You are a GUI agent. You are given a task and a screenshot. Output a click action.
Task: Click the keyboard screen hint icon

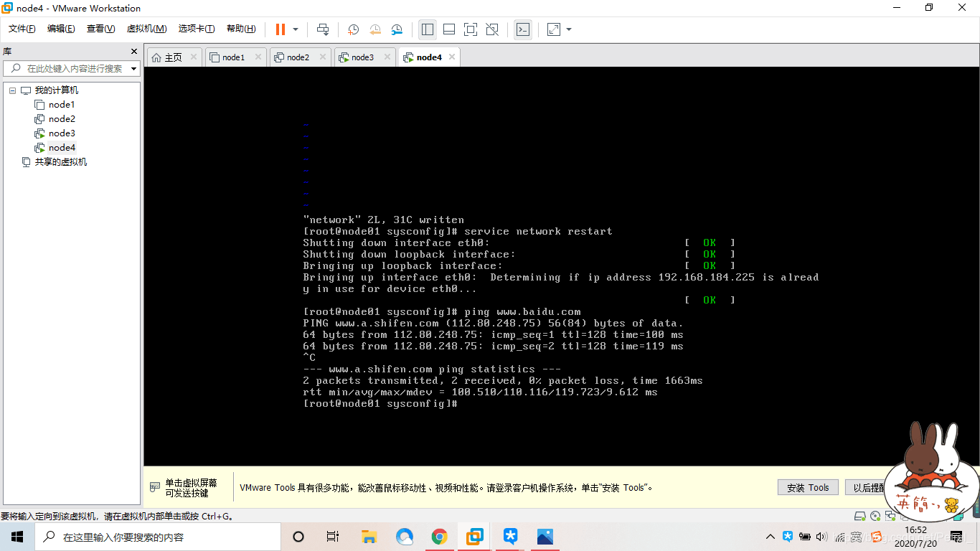(155, 488)
